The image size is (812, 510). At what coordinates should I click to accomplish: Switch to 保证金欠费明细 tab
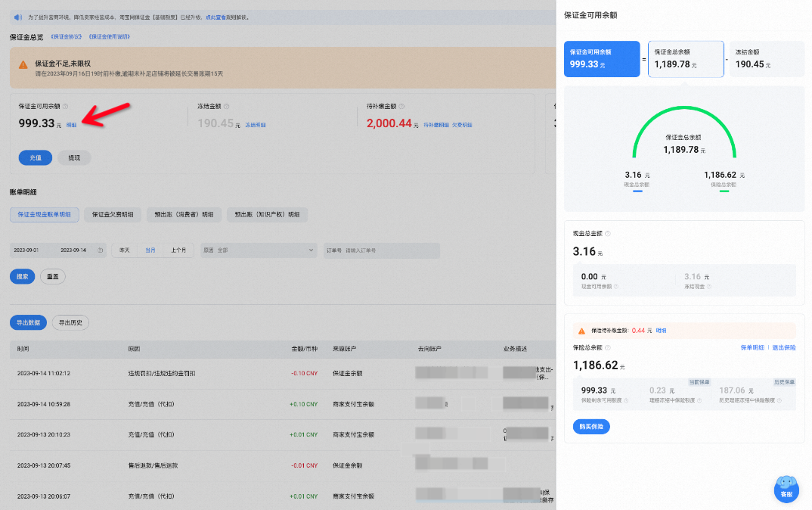113,215
